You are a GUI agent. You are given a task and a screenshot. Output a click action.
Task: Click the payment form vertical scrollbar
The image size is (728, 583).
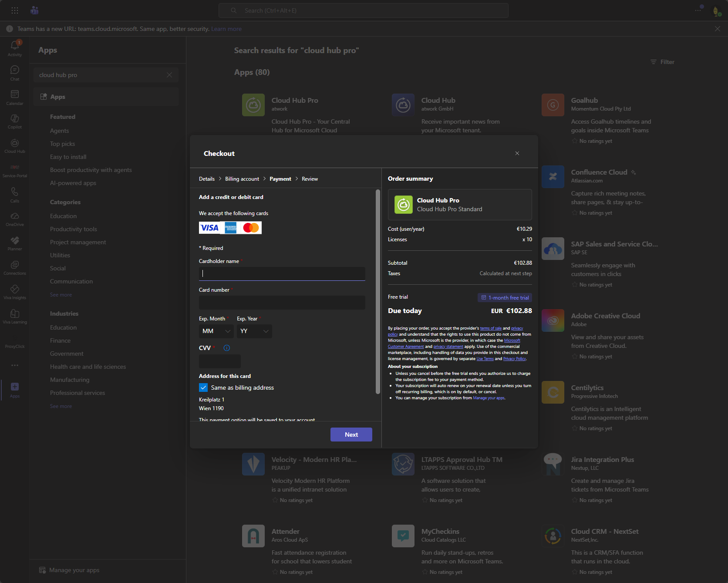pyautogui.click(x=378, y=292)
